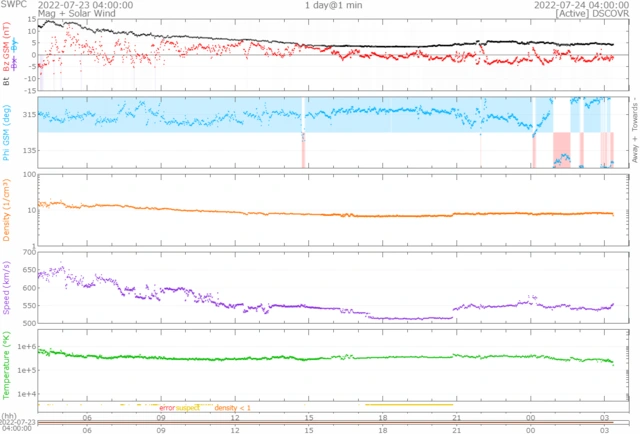Select the start date 2022-07-23 04:00:00 at top

coord(85,5)
